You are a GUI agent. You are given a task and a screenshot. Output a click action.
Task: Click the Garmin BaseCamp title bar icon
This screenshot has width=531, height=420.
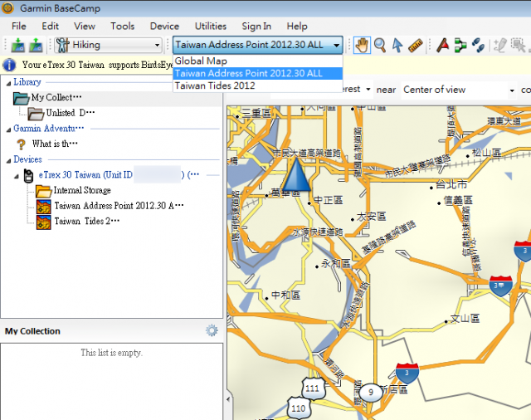7,7
